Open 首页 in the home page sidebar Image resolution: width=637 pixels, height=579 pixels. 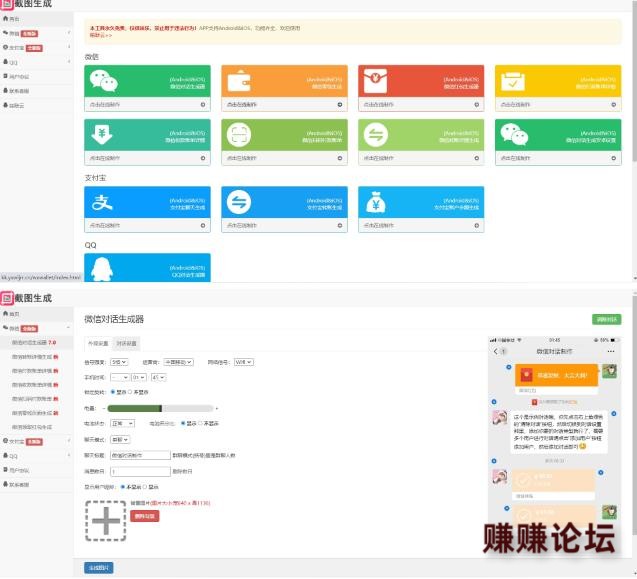[37, 19]
